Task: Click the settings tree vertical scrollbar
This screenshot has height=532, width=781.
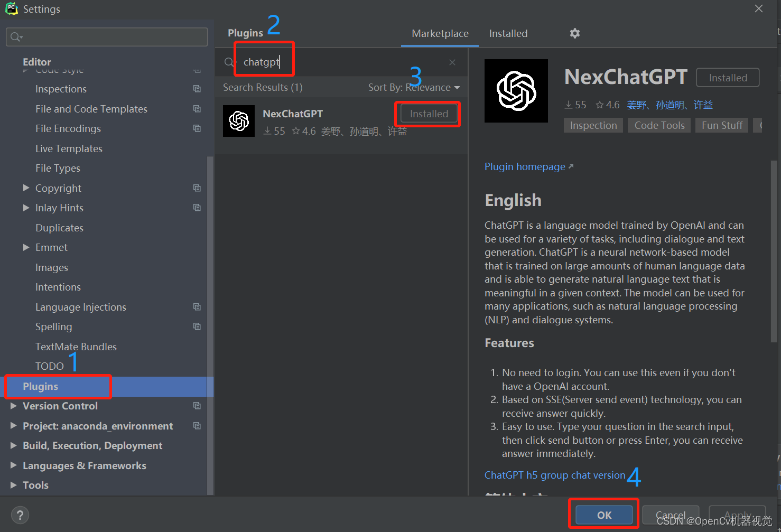Action: [x=210, y=325]
